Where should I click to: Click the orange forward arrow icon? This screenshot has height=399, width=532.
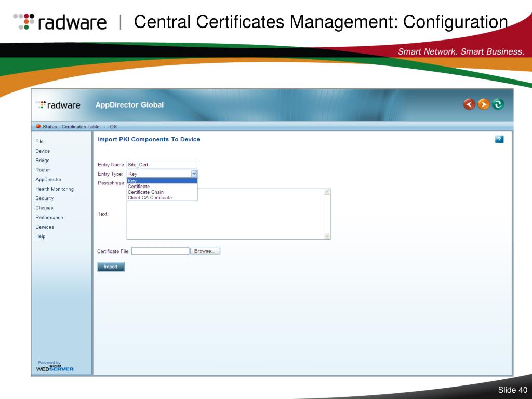click(484, 104)
